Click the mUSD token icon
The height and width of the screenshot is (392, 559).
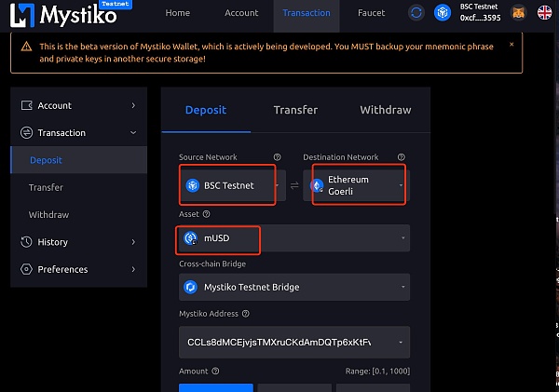190,238
